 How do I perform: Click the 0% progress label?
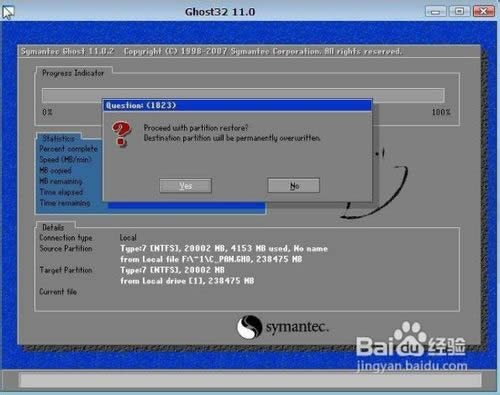[47, 112]
